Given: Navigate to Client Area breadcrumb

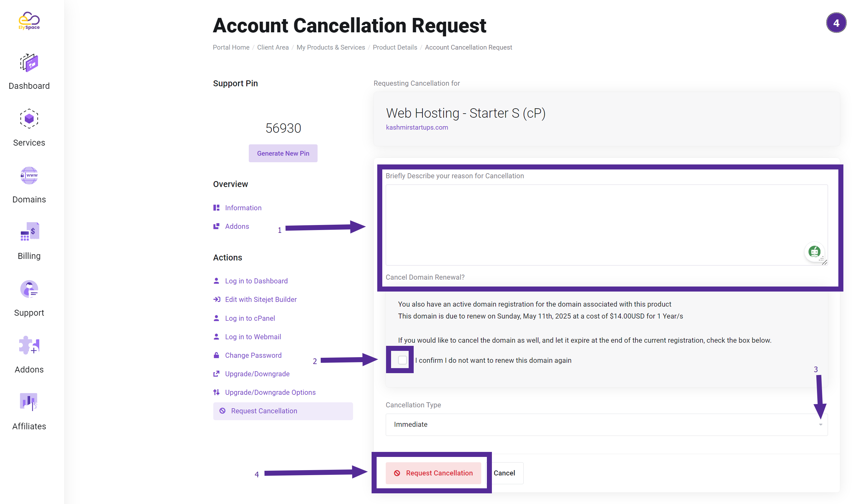Looking at the screenshot, I should [x=271, y=47].
